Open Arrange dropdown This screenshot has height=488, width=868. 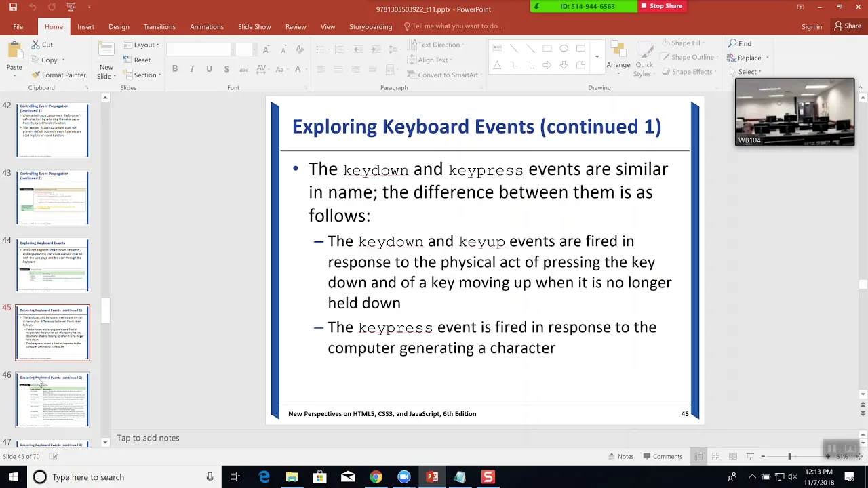(x=618, y=57)
